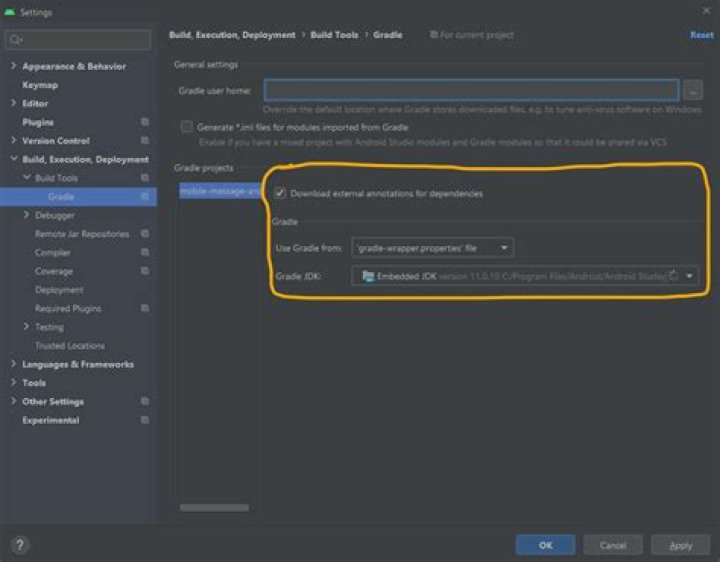
Task: Click the OK button
Action: click(546, 545)
